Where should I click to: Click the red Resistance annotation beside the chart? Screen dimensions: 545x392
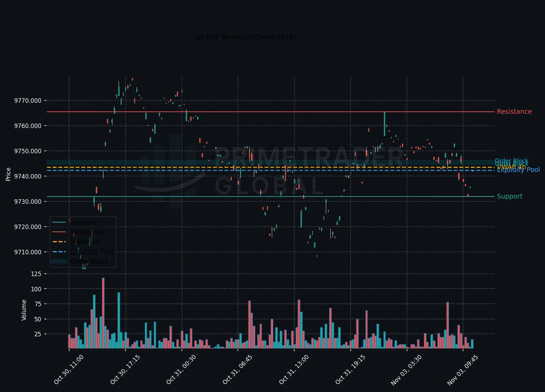514,112
